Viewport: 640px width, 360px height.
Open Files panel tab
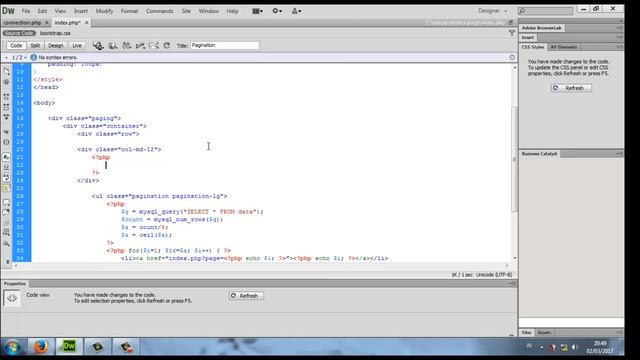tap(527, 333)
